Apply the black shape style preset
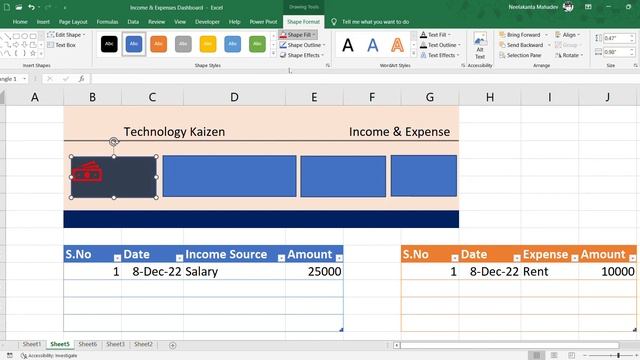 pyautogui.click(x=109, y=44)
